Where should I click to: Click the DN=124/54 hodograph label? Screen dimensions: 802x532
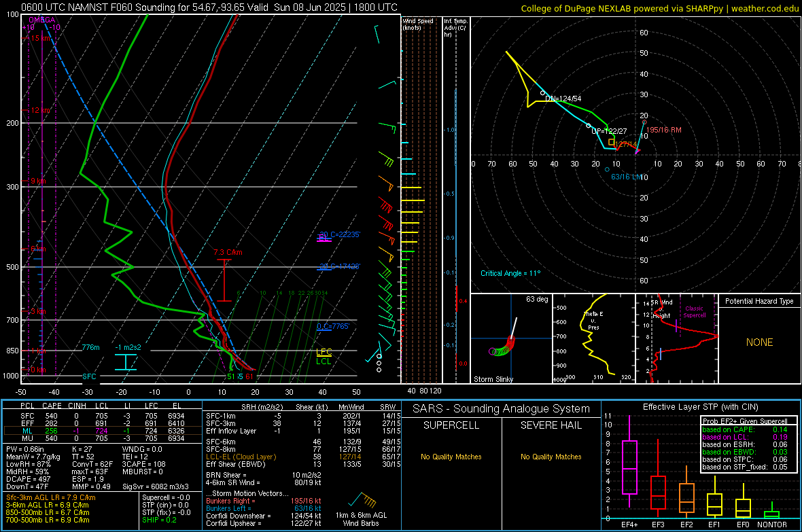[563, 99]
